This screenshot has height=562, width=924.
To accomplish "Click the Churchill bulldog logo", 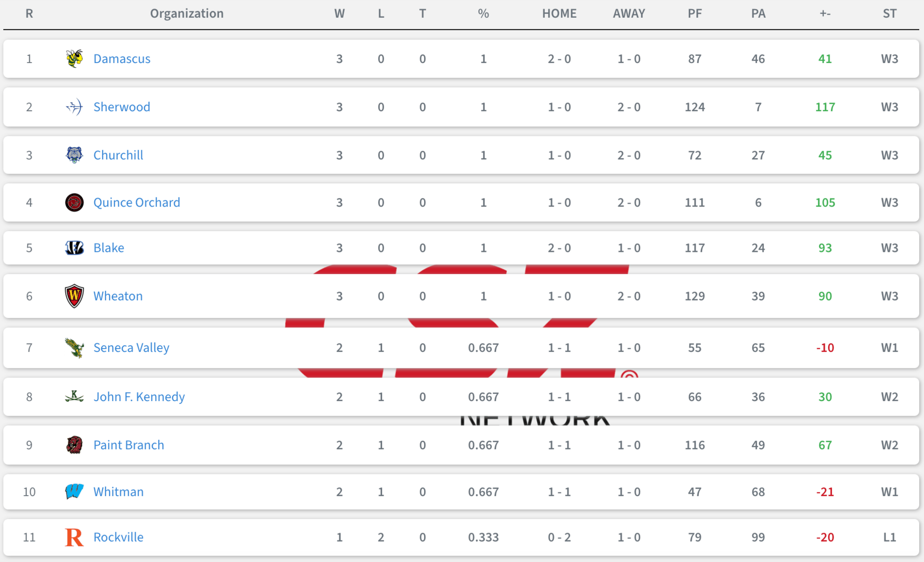I will [74, 155].
